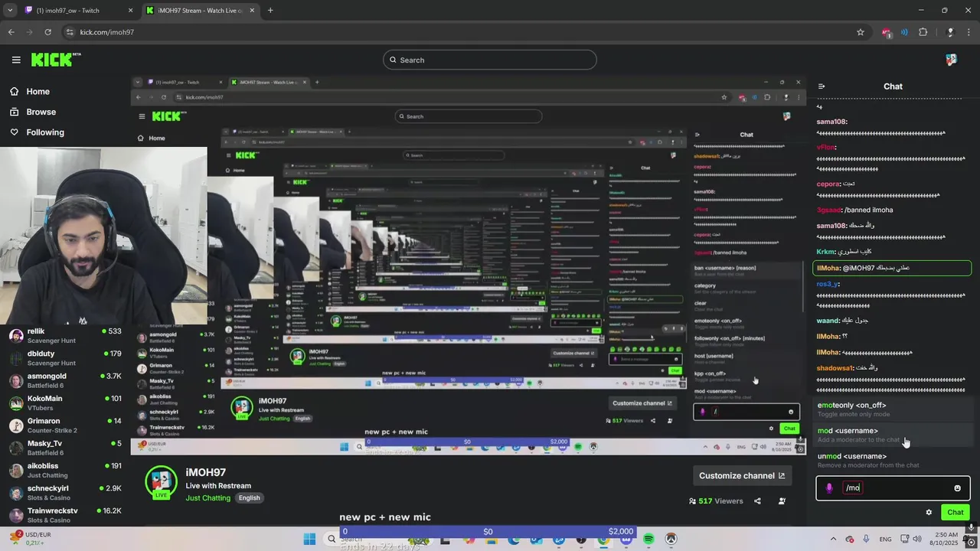Open asmongold channel in sidebar
This screenshot has height=551, width=980.
pos(64,380)
